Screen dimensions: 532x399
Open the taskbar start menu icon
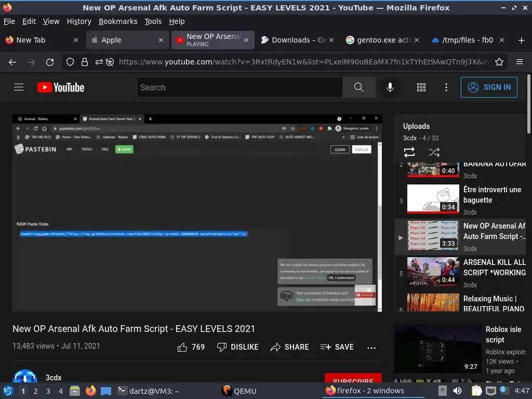pyautogui.click(x=8, y=391)
